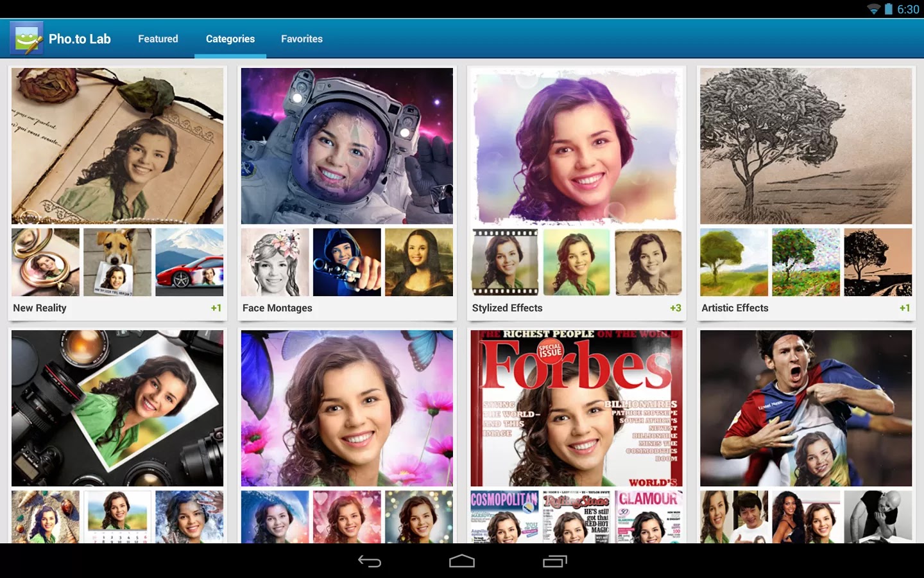Select the Mona Lisa montage thumbnail
The width and height of the screenshot is (924, 578).
pyautogui.click(x=419, y=262)
